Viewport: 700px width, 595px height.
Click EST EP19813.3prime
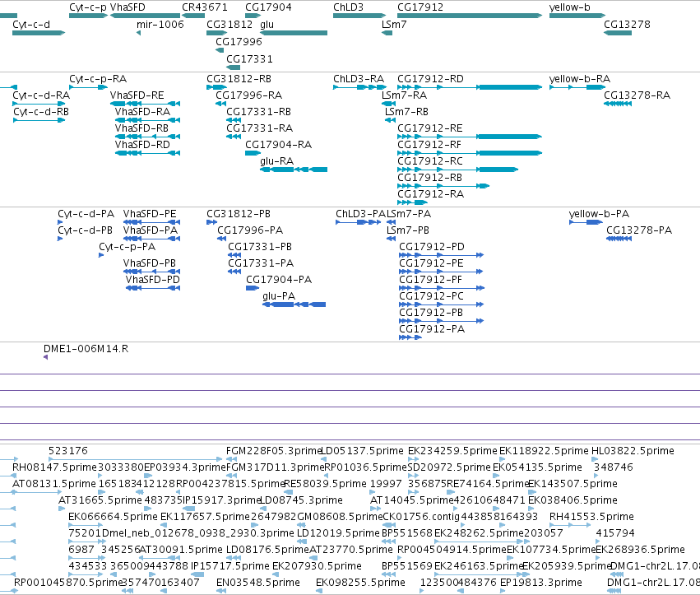click(541, 583)
